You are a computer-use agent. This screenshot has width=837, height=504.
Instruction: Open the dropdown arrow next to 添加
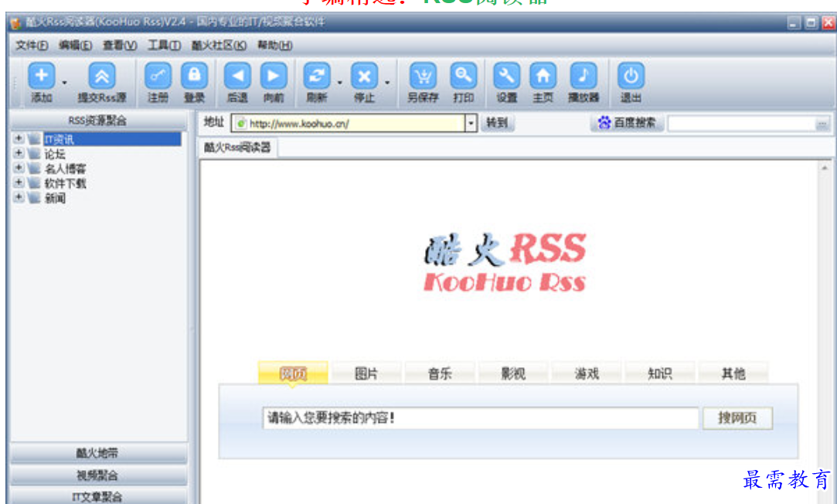click(65, 83)
